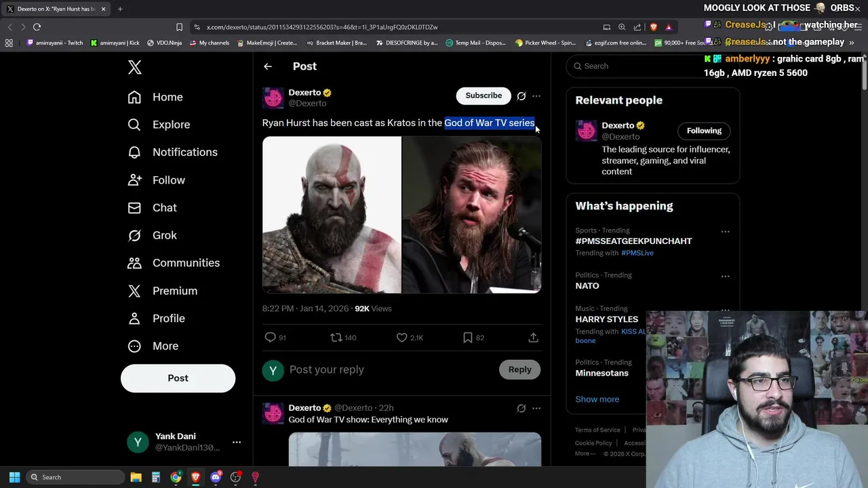Open more options on the reply post
868x488 pixels.
536,408
